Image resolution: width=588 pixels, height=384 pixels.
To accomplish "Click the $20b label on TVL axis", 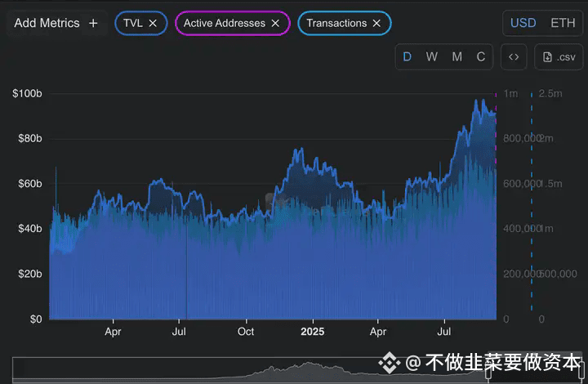I will [x=30, y=274].
